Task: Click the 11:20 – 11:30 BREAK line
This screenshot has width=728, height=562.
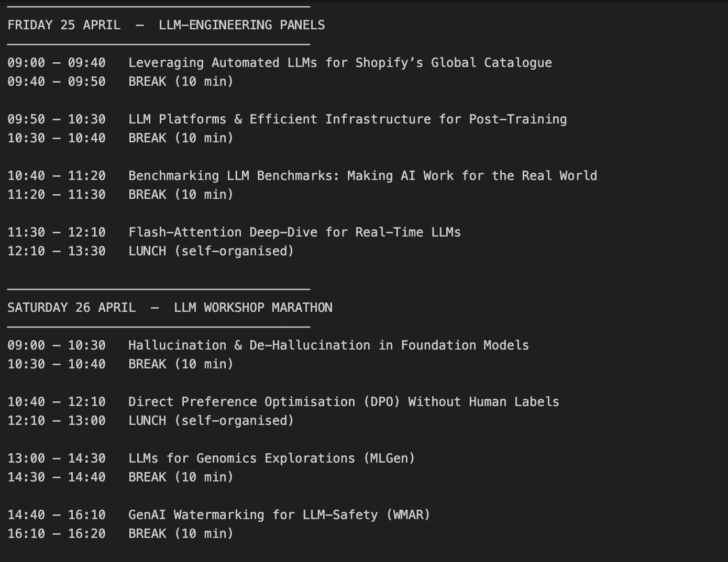Action: point(120,194)
